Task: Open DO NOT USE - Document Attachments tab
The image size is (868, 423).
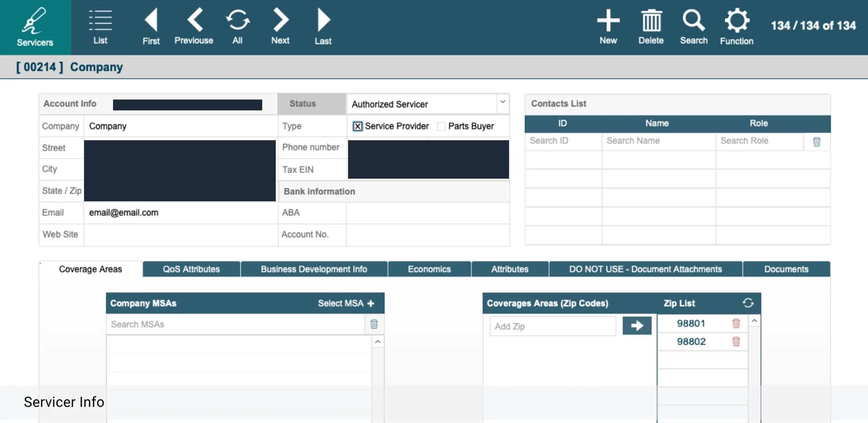Action: point(646,269)
